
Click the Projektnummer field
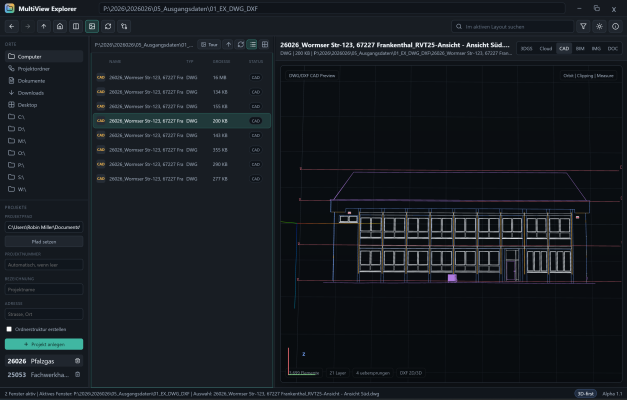[x=44, y=264]
